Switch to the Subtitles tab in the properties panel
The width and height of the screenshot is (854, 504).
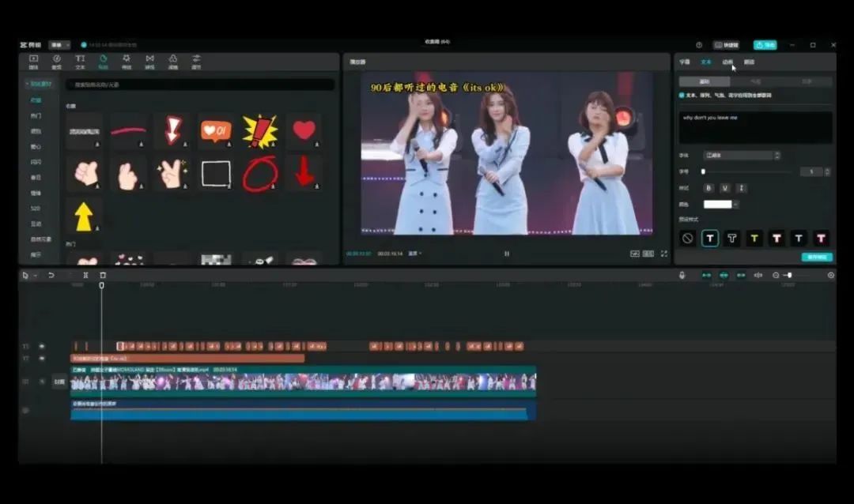(x=685, y=62)
